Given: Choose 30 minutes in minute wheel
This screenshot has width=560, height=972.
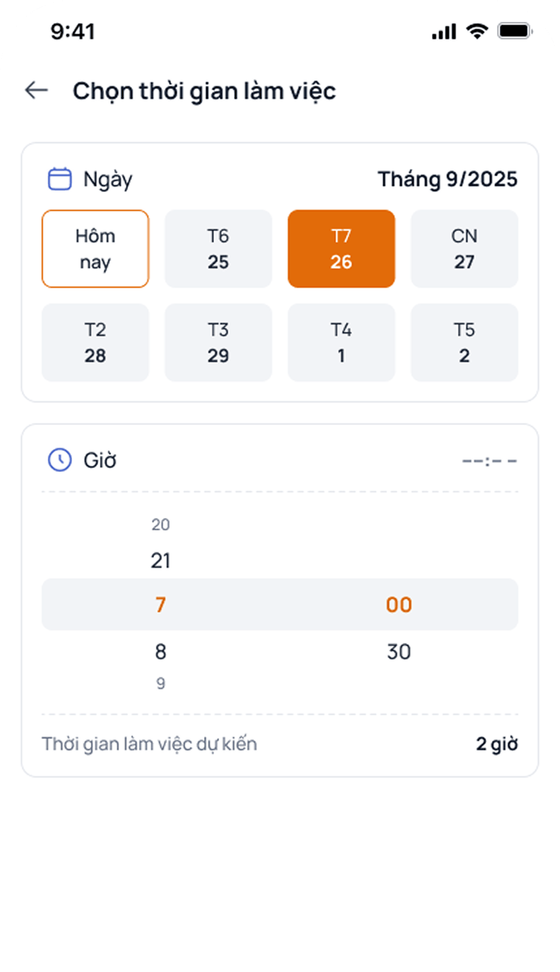Looking at the screenshot, I should click(399, 652).
